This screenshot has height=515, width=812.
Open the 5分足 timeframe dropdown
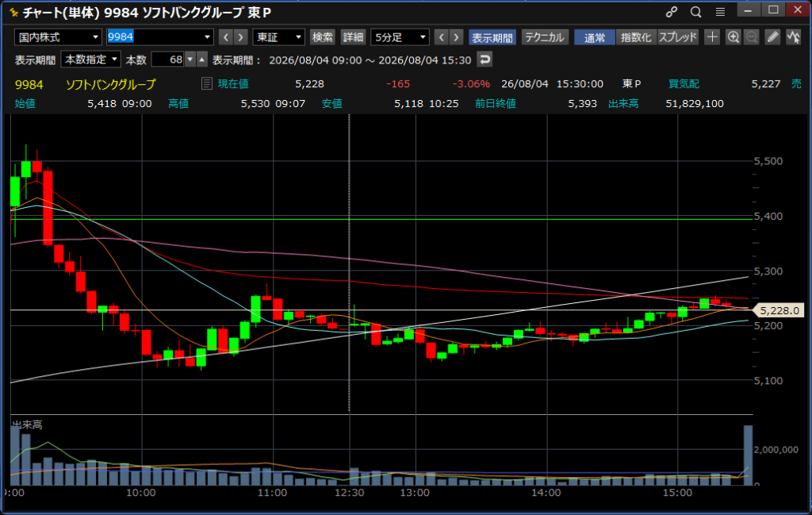click(400, 37)
